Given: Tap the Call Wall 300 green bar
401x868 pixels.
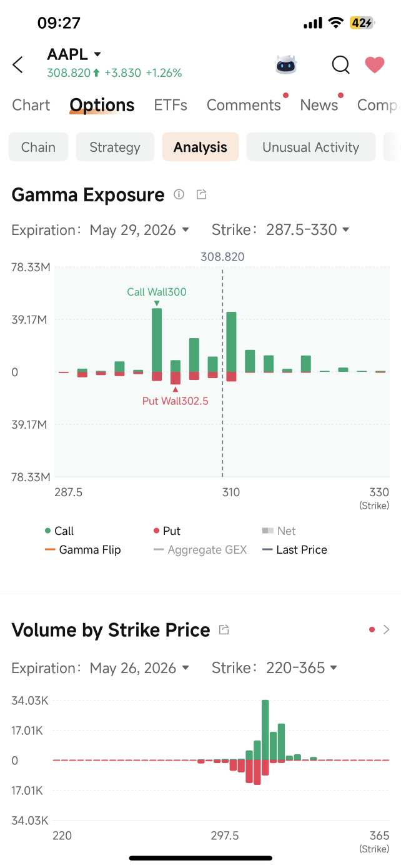Looking at the screenshot, I should 157,340.
